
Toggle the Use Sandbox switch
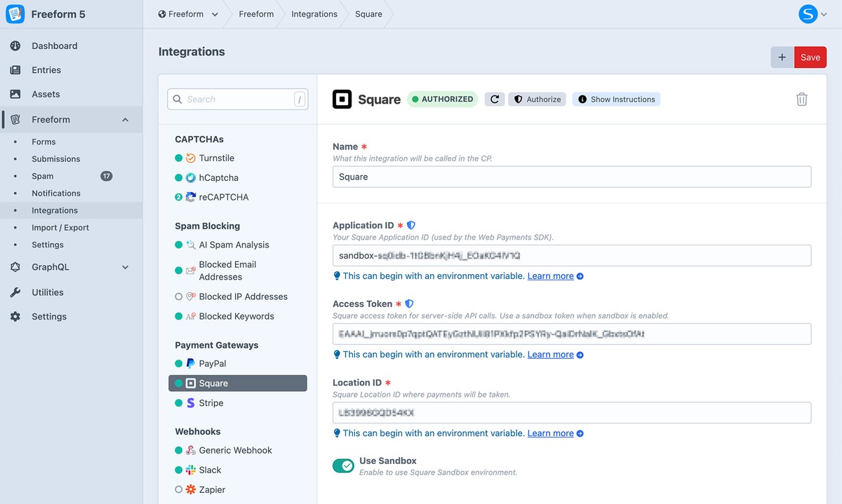pos(344,466)
